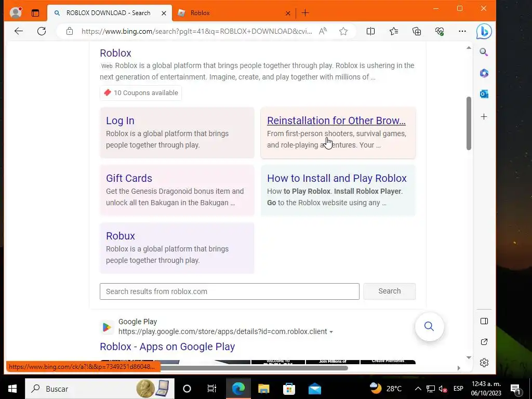The height and width of the screenshot is (399, 532).
Task: Open Mail app from taskbar
Action: (x=314, y=389)
